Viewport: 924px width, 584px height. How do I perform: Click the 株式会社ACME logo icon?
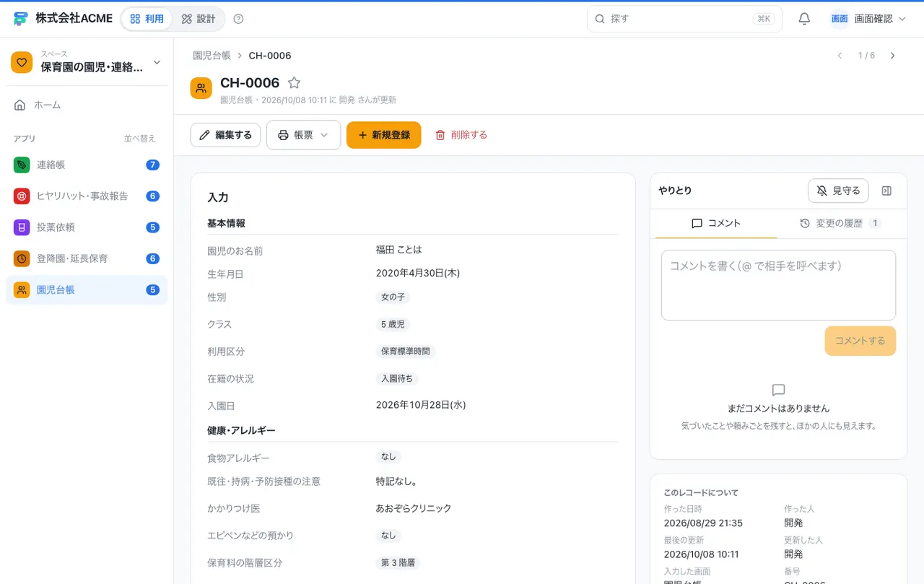coord(21,19)
